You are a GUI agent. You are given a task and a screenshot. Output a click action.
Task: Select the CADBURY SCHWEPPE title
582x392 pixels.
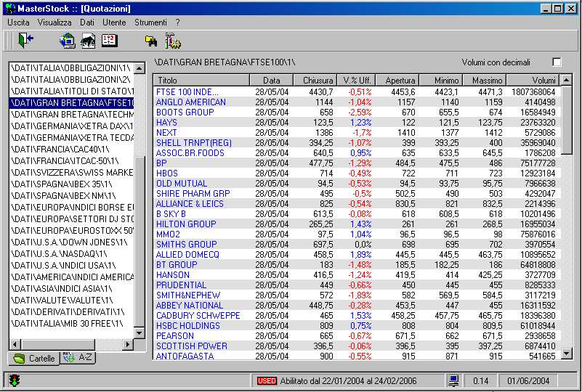tap(198, 316)
